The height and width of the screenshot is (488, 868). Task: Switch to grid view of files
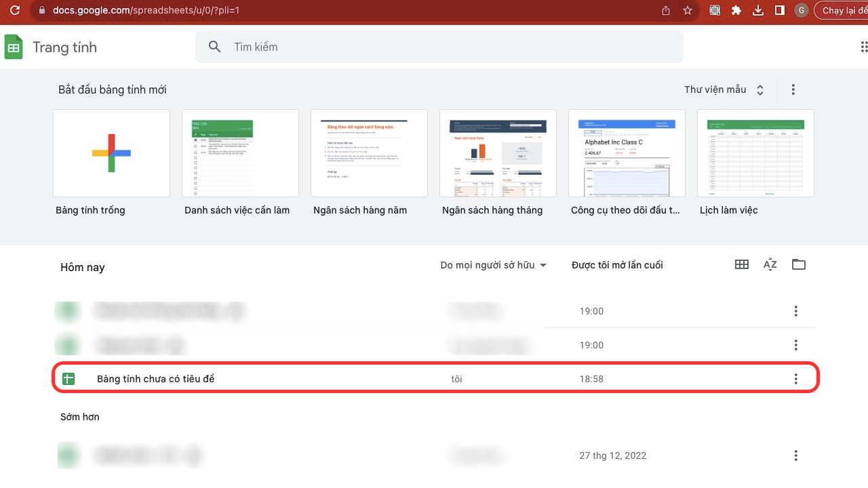pyautogui.click(x=742, y=264)
